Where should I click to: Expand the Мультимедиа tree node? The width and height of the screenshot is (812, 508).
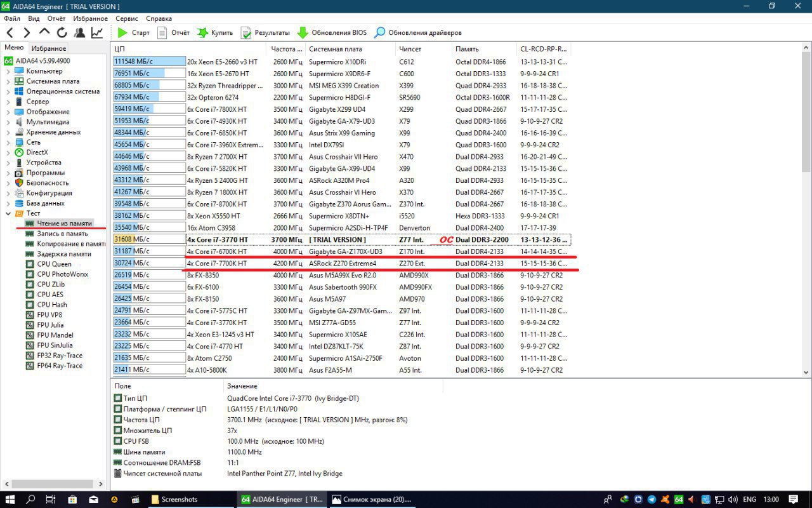pos(8,122)
